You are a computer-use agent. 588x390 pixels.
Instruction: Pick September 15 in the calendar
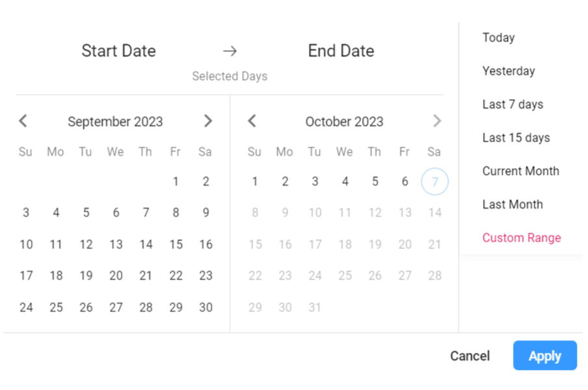[x=176, y=244]
